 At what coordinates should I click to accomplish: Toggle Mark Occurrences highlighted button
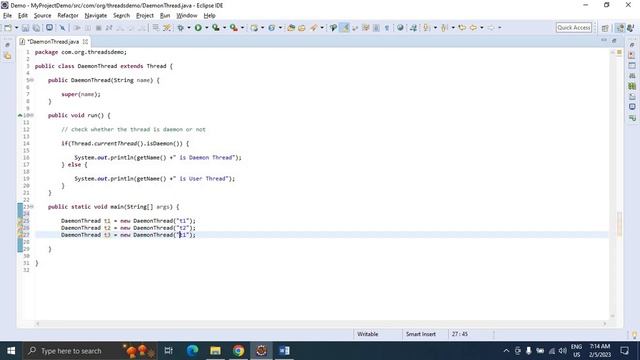345,28
